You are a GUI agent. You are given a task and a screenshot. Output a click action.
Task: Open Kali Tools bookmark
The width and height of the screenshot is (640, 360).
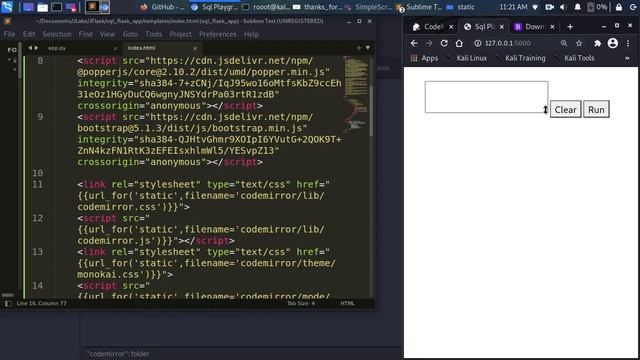575,58
